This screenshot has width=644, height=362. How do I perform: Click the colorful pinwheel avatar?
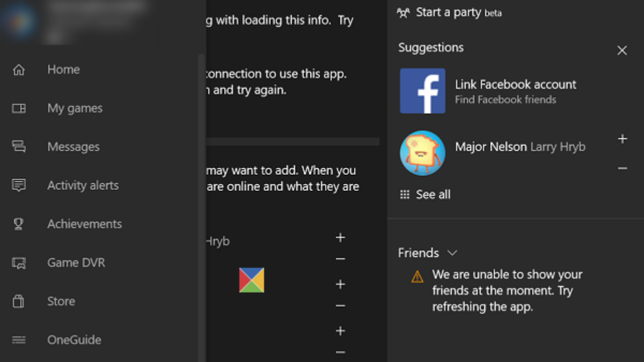tap(252, 280)
